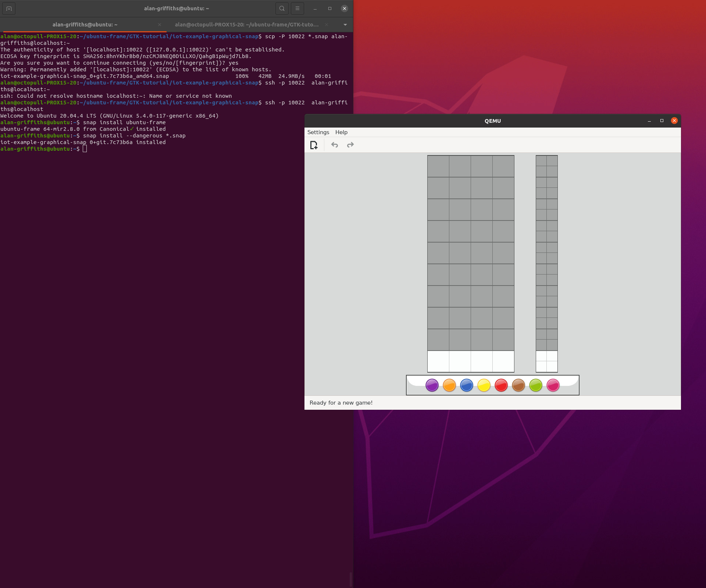Close the alan@octopull-PROX15-20 terminal tab

[327, 25]
